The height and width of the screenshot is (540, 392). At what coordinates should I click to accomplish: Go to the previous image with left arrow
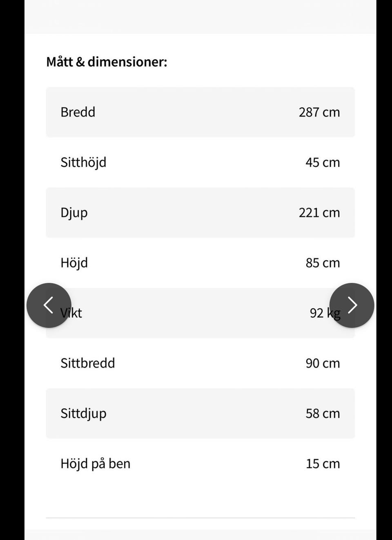49,305
